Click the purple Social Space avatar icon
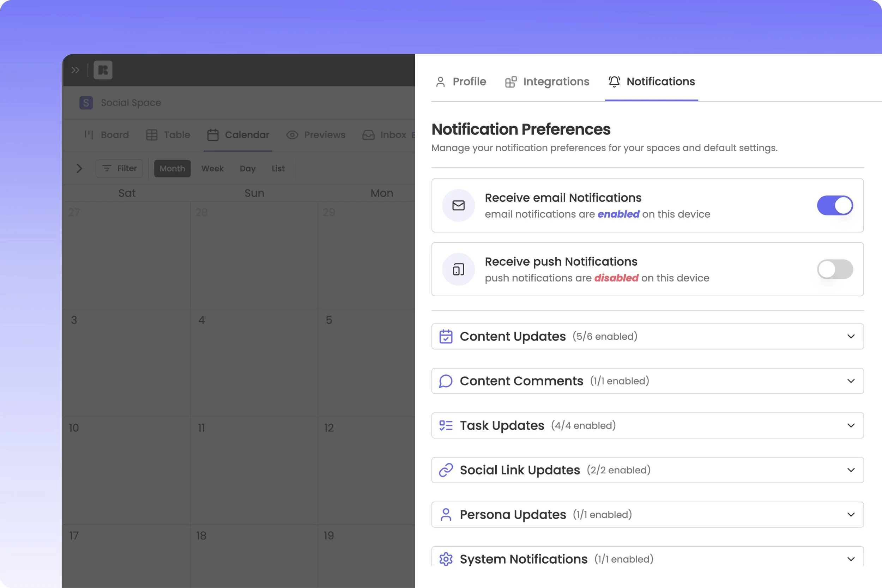 tap(86, 103)
